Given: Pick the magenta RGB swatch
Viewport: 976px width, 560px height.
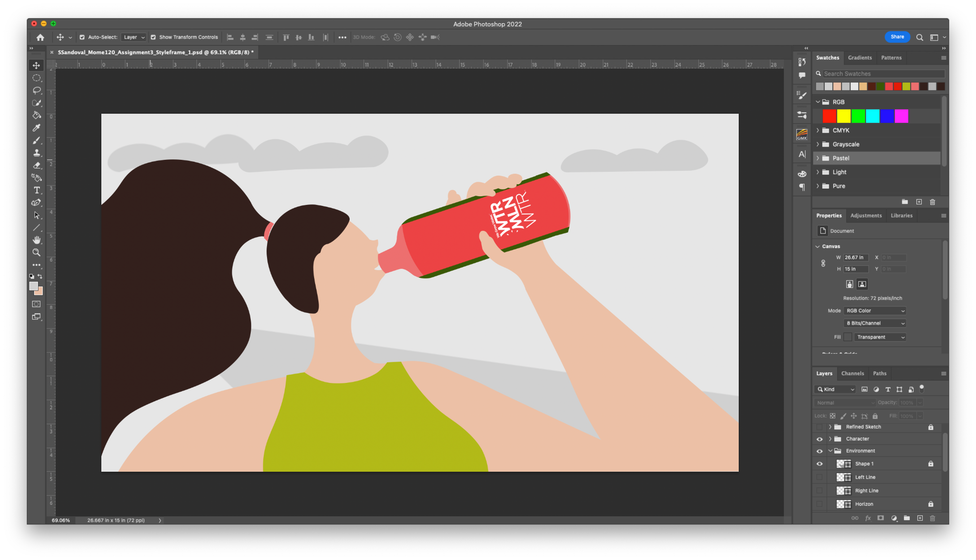Looking at the screenshot, I should (901, 116).
